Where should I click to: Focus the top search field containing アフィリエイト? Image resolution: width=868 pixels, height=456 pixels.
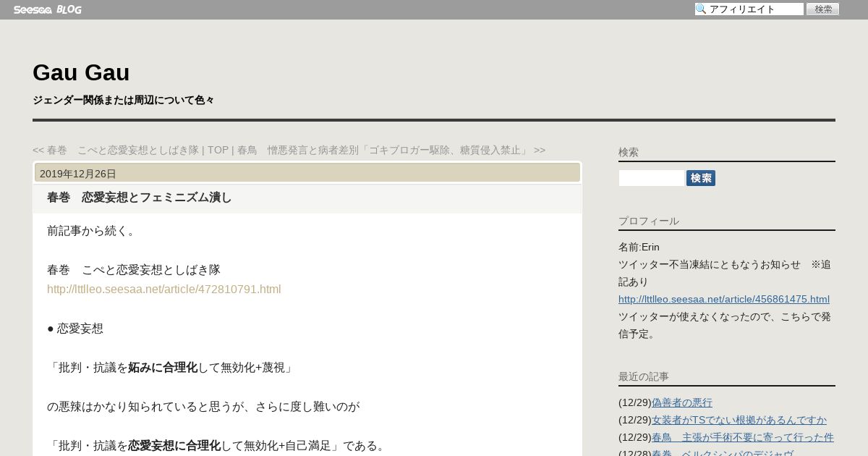749,9
